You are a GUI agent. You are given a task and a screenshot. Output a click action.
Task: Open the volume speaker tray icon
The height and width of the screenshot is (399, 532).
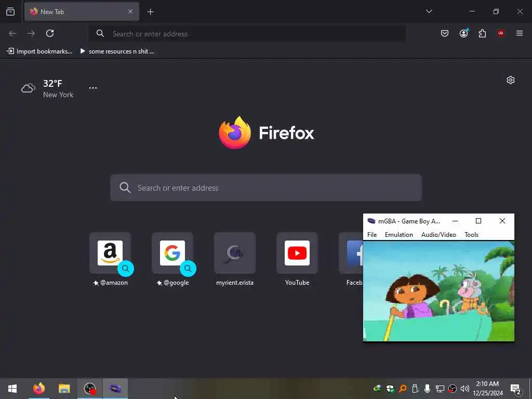point(465,389)
